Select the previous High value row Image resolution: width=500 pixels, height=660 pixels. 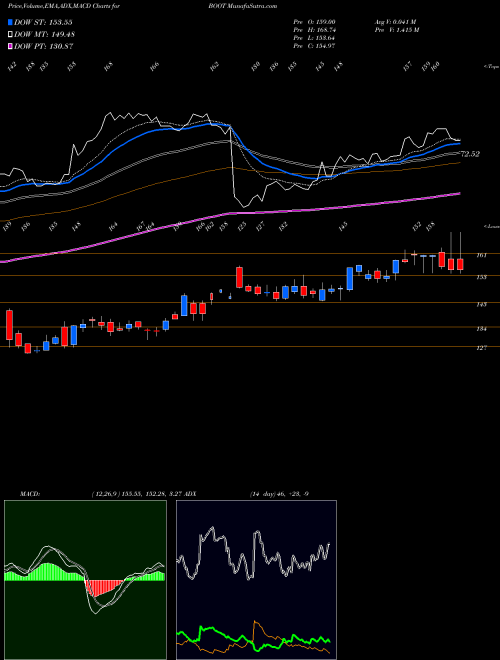point(314,30)
